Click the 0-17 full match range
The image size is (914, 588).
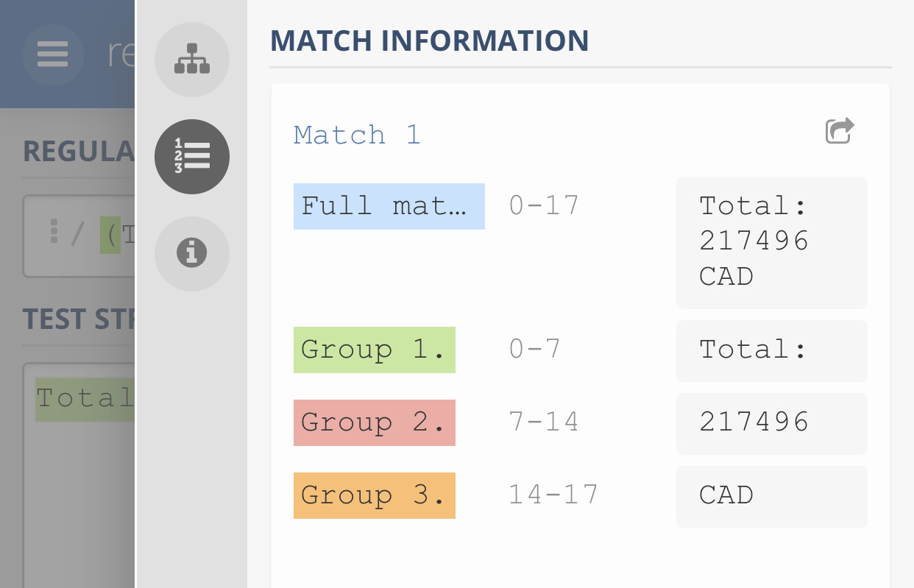544,205
